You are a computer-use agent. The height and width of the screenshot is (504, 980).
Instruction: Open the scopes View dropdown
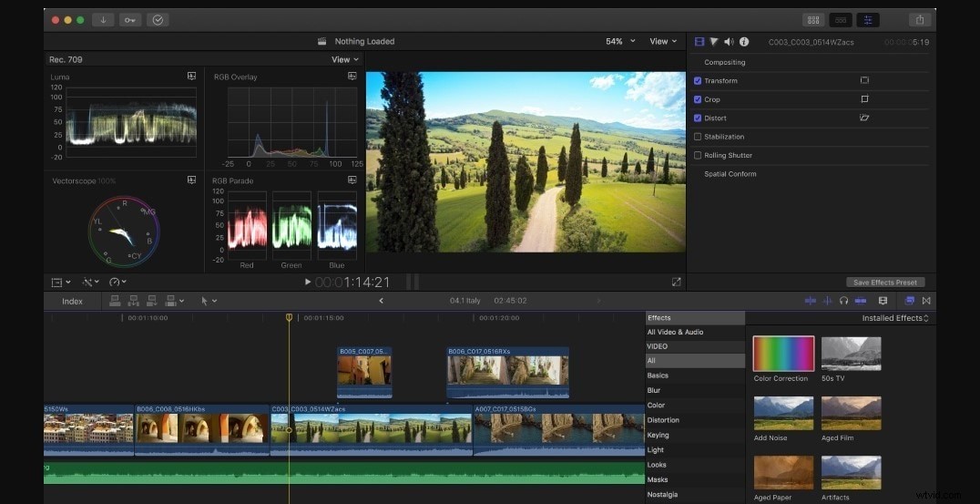[x=345, y=59]
